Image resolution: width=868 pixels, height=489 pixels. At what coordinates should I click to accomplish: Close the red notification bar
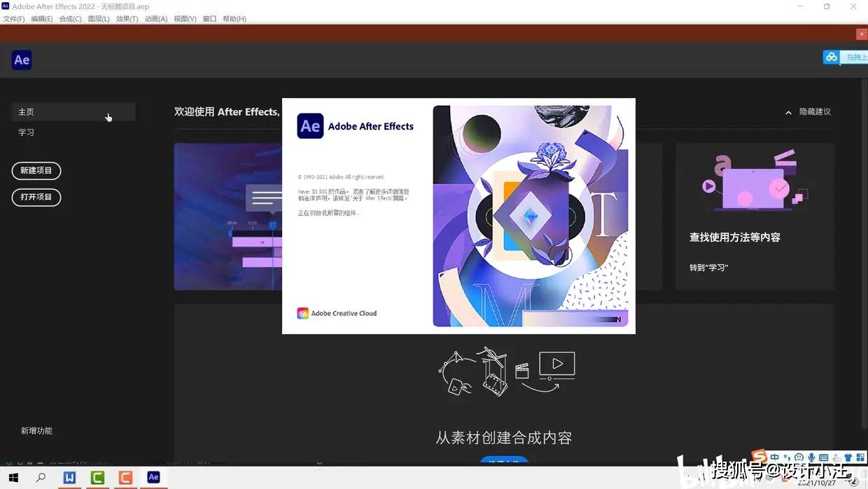(862, 34)
